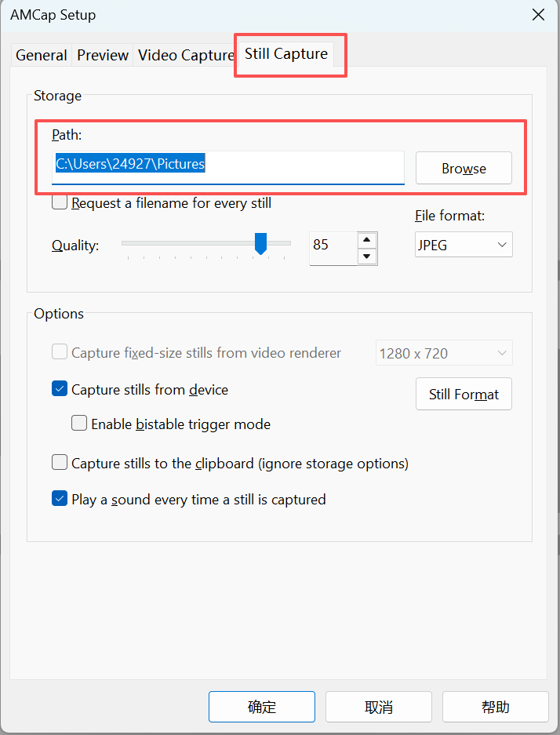The width and height of the screenshot is (560, 735).
Task: Click the Quality slider handle
Action: click(260, 243)
